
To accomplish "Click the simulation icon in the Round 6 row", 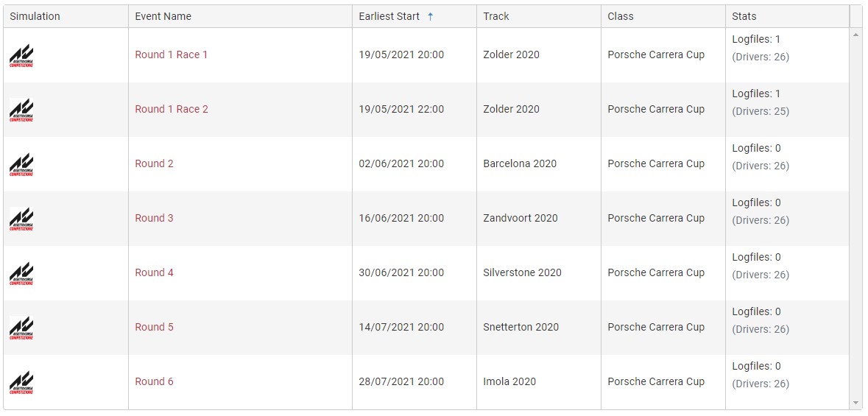I will [x=21, y=382].
